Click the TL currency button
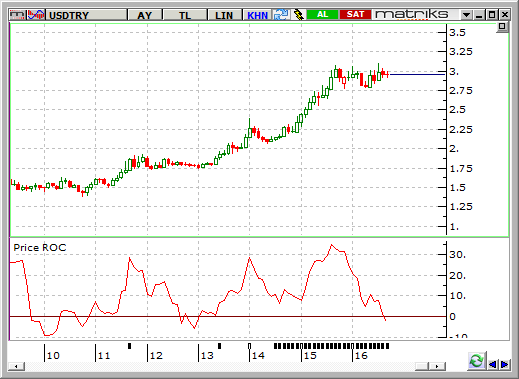This screenshot has width=519, height=379. 185,15
